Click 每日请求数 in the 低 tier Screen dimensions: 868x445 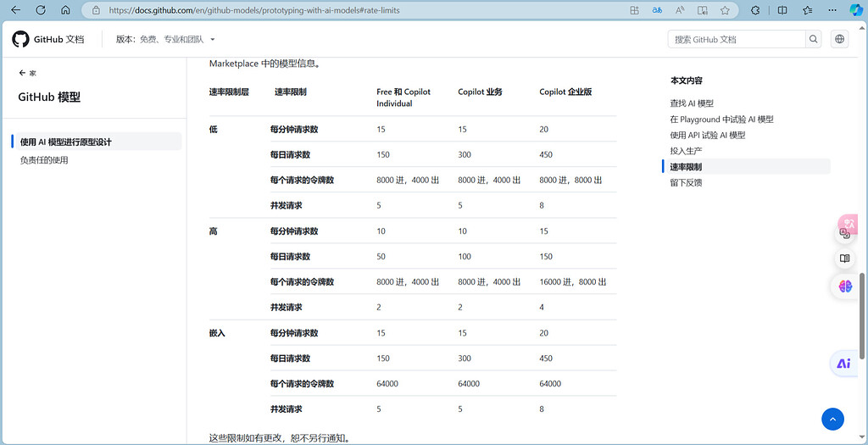(290, 154)
